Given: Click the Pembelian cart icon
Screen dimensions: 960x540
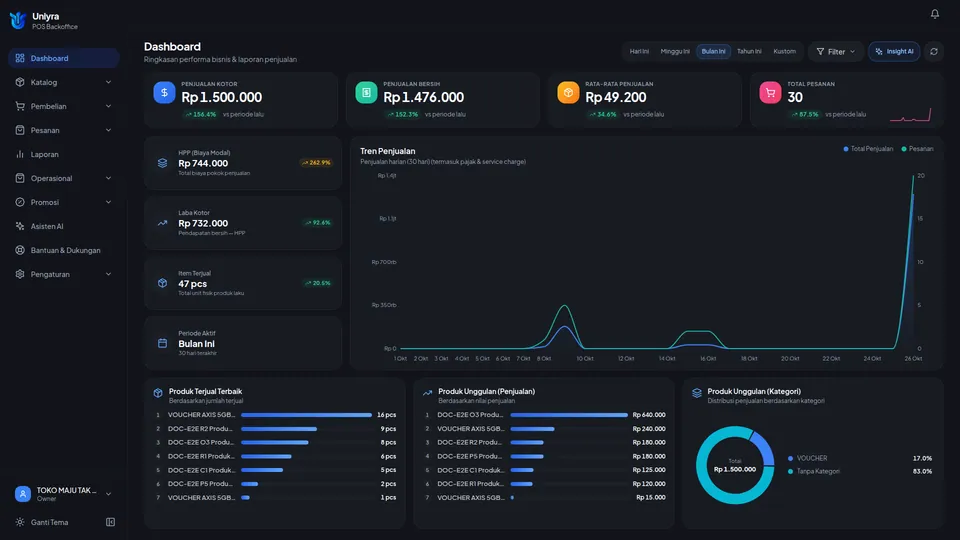Looking at the screenshot, I should point(20,106).
